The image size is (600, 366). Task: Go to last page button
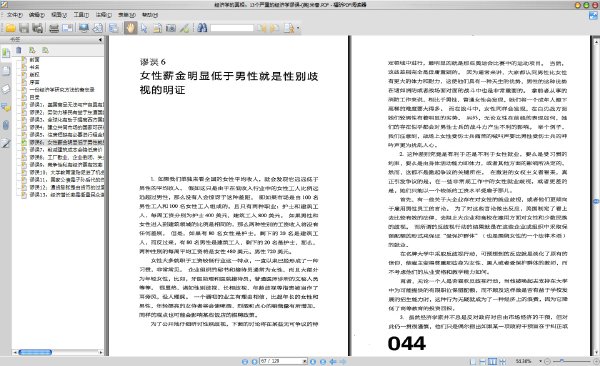323,361
